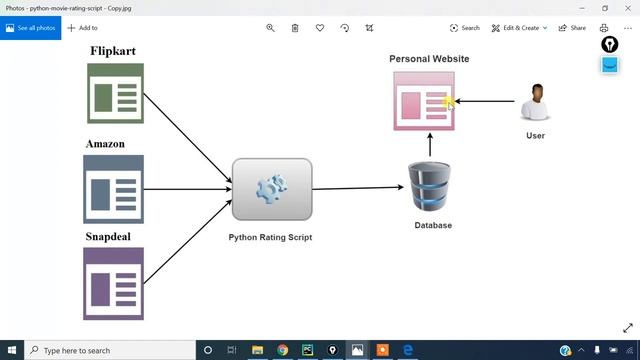Click the Flipkart green page graphic
Viewport: 640px width, 360px height.
[x=116, y=93]
